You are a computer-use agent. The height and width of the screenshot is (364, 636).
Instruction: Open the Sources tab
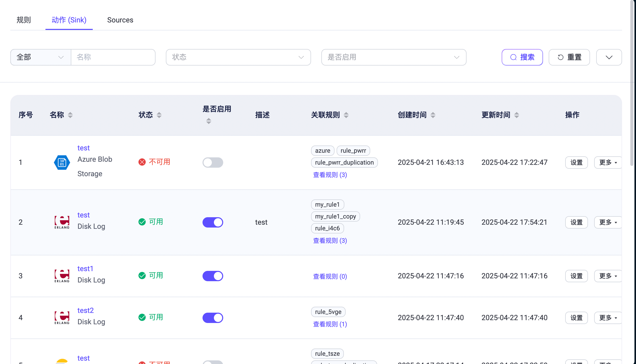(x=120, y=20)
